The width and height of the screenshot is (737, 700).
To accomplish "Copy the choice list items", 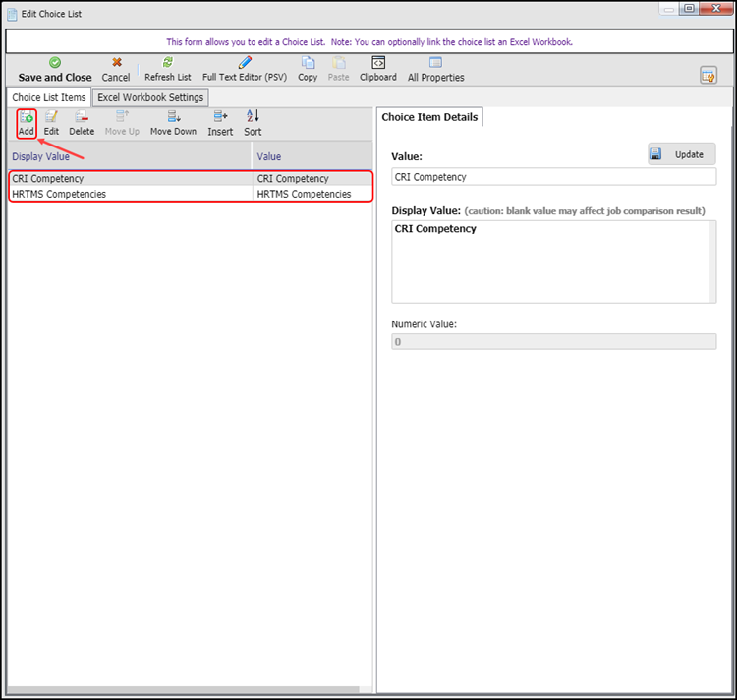I will pos(308,69).
